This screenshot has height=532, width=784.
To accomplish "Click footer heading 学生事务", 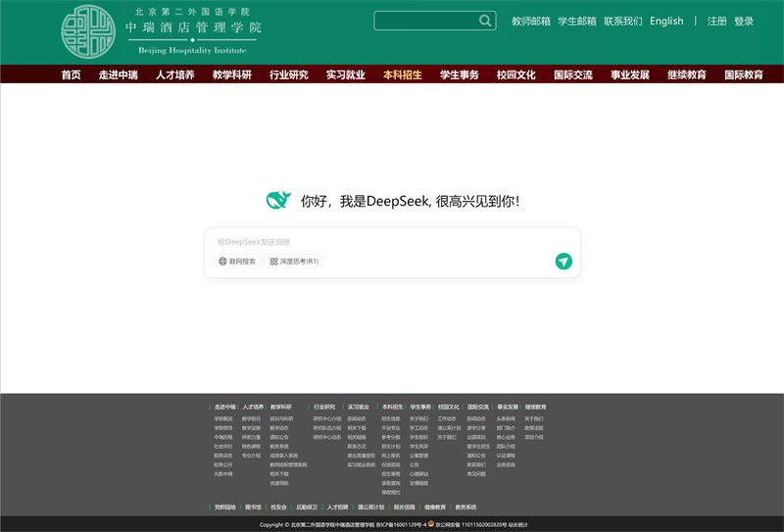I will coord(420,407).
